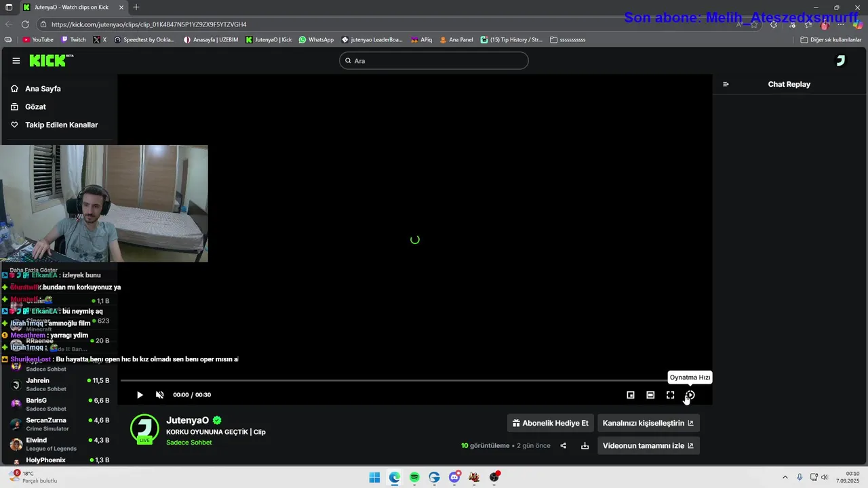Click the Sadece Sohbet category link under title
The width and height of the screenshot is (868, 488).
[189, 443]
